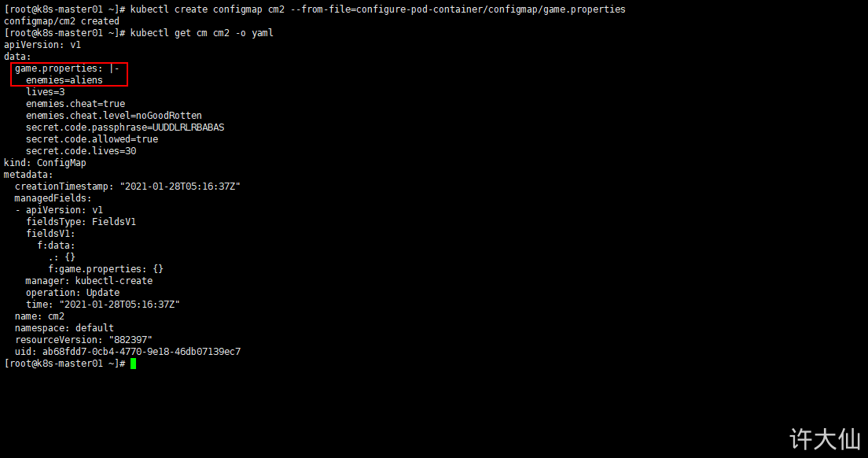
Task: Click the resourceVersion "882397" value
Action: [131, 340]
